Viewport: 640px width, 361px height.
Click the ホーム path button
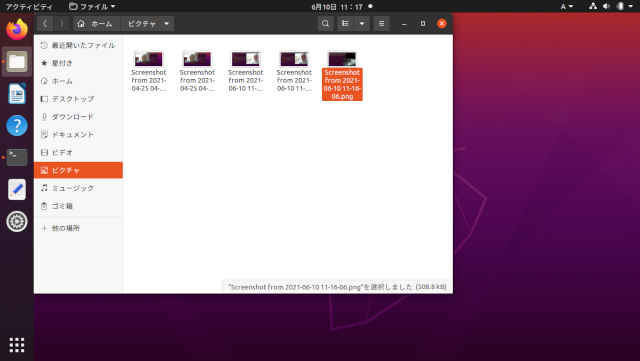95,24
